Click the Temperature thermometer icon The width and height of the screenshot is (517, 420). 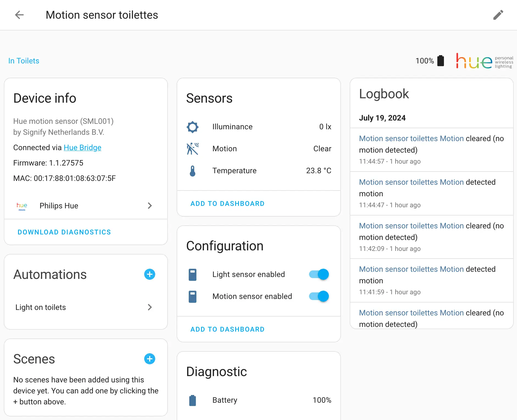pyautogui.click(x=193, y=171)
